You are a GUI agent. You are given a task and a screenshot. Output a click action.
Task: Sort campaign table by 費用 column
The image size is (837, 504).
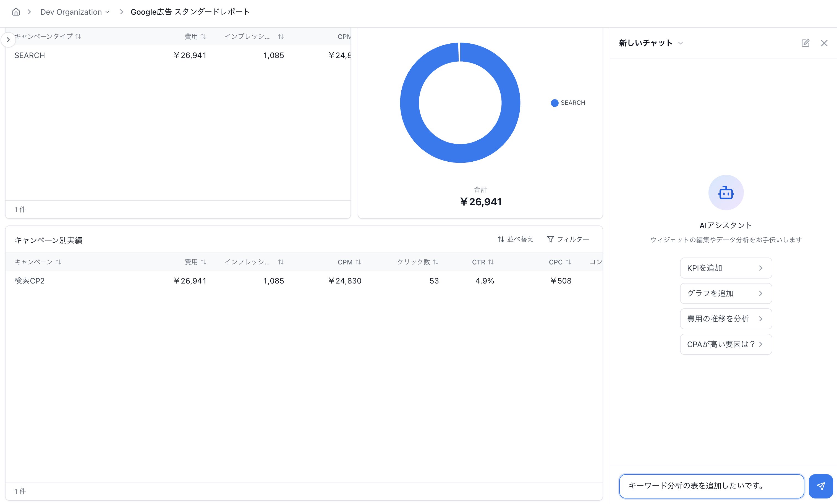click(x=195, y=262)
